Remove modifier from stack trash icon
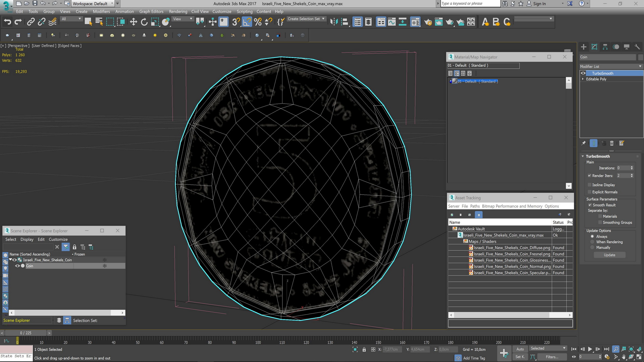The image size is (644, 362). pos(611,143)
